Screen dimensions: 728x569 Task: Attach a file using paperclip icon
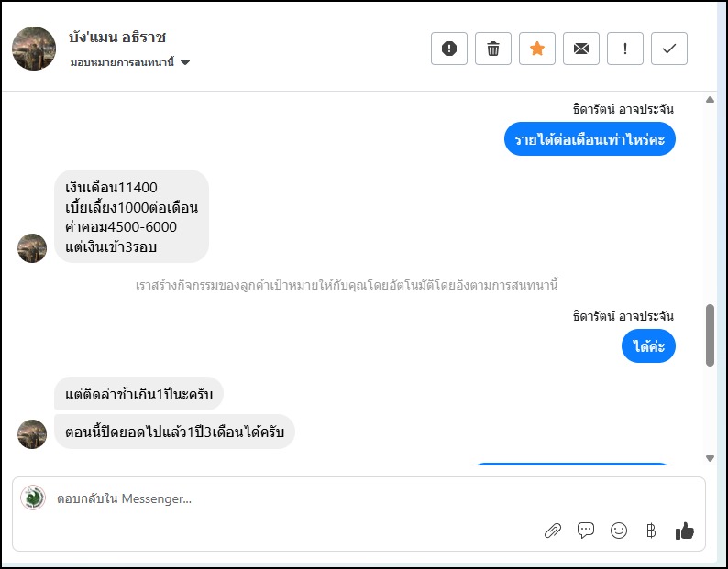click(553, 531)
